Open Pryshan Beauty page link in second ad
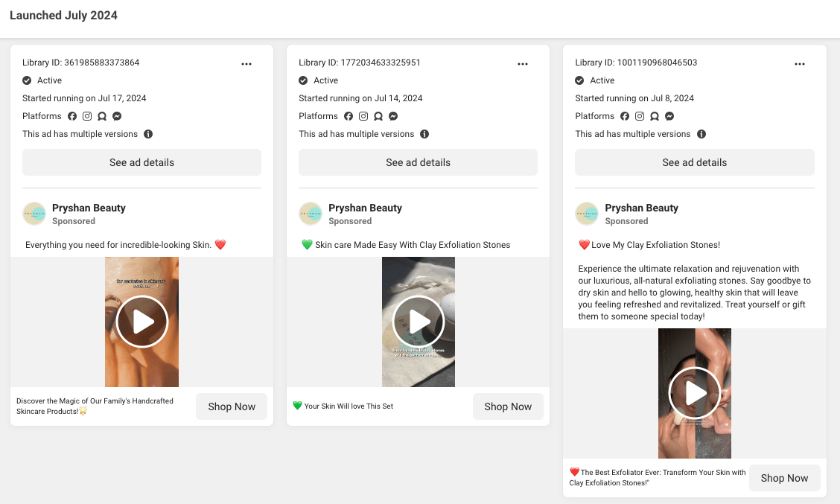This screenshot has width=840, height=504. pyautogui.click(x=365, y=208)
